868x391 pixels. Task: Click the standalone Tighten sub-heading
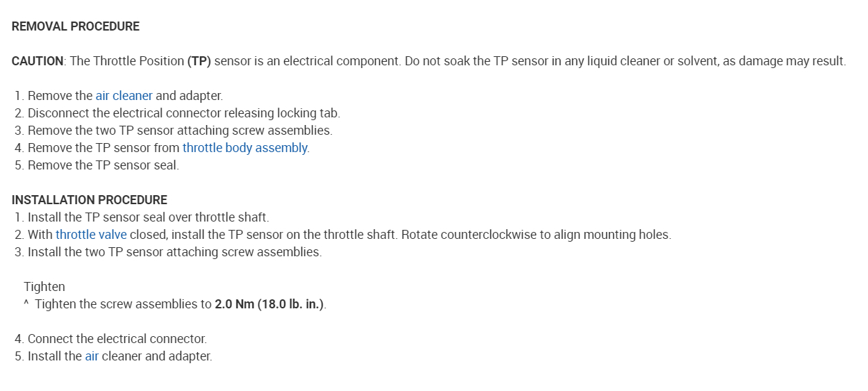click(x=44, y=287)
